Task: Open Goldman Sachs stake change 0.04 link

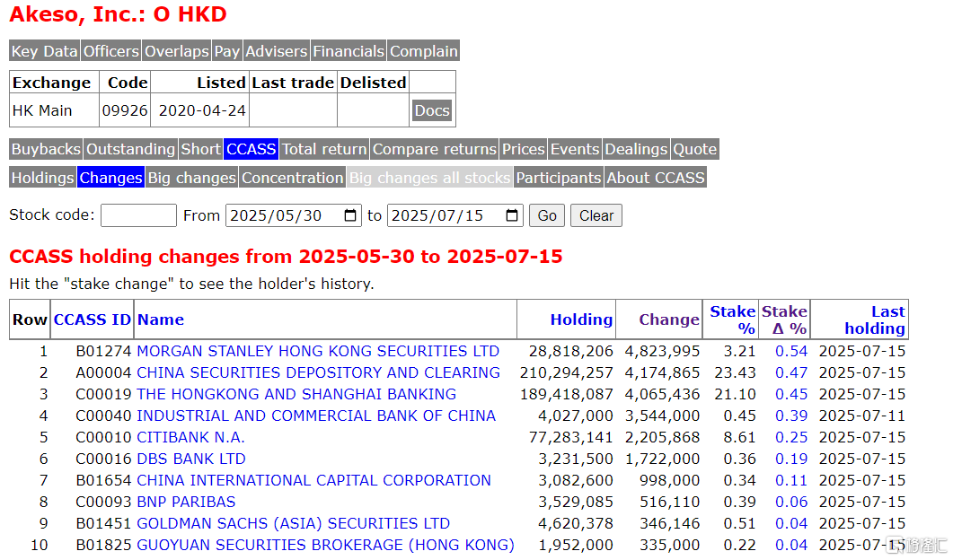Action: coord(791,523)
